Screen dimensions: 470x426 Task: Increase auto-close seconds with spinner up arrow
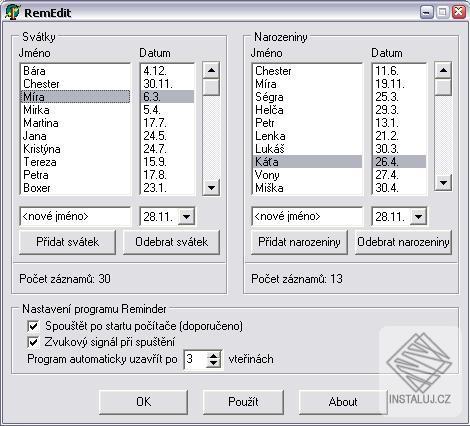(x=213, y=355)
